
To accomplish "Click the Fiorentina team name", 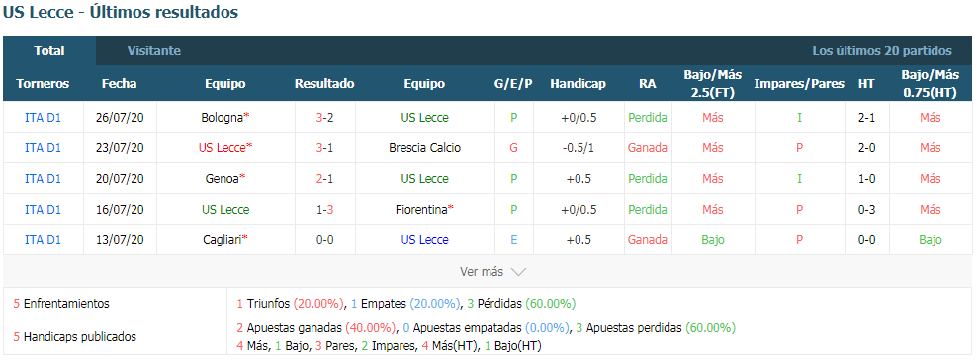I will point(421,210).
